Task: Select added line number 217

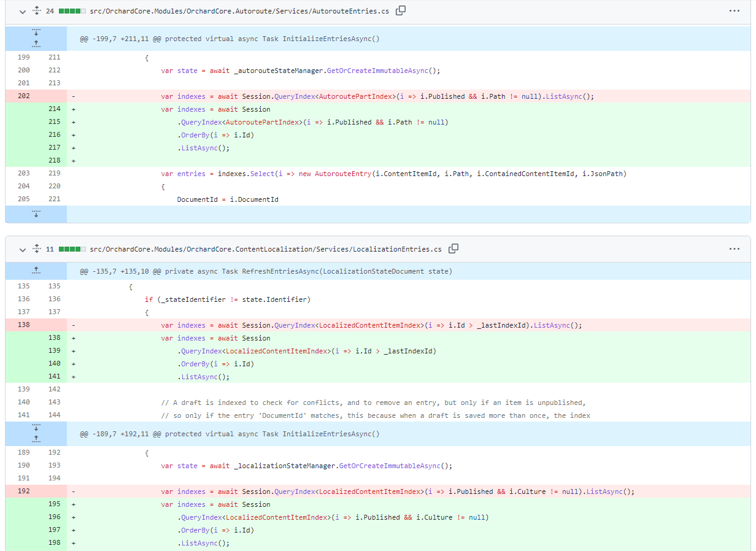Action: pyautogui.click(x=54, y=148)
